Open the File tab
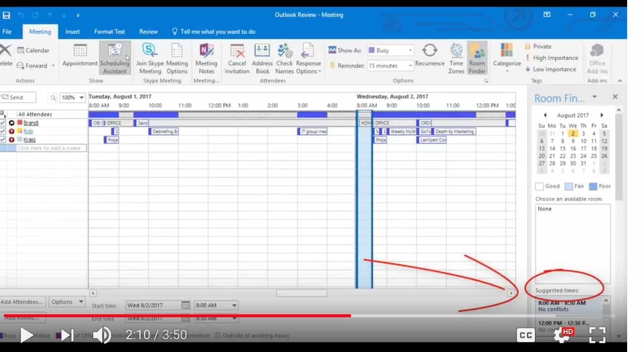 [x=7, y=31]
